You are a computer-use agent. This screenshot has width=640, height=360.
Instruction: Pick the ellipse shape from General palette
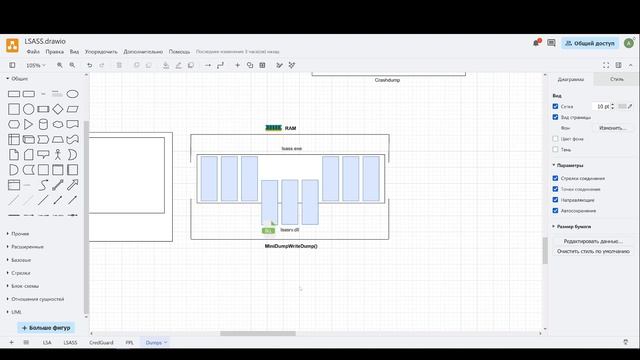coord(73,94)
